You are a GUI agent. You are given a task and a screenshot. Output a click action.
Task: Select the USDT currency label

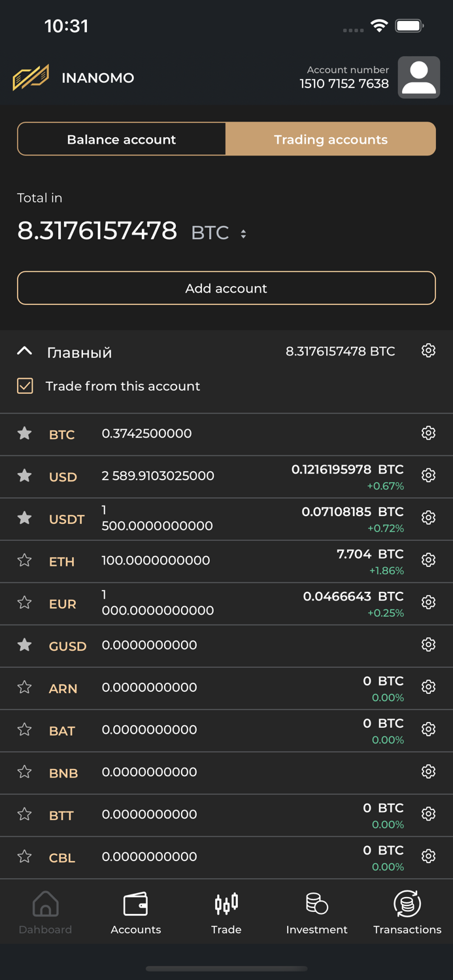(67, 519)
